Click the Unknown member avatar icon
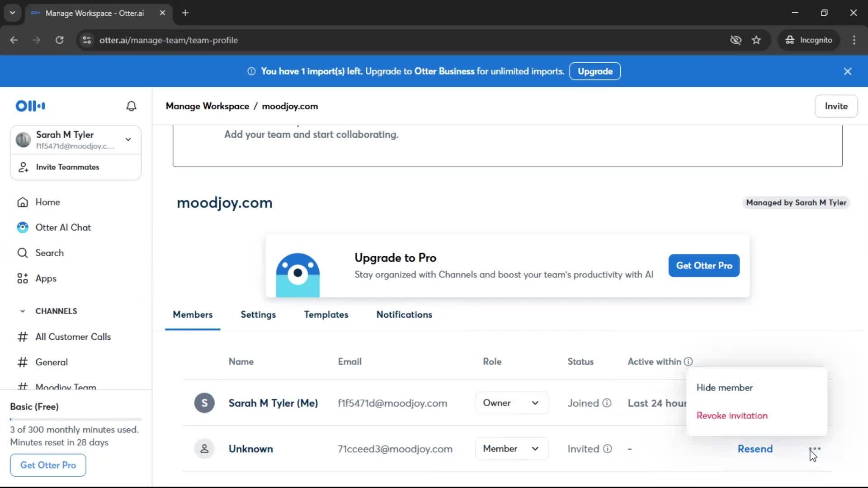This screenshot has width=868, height=488. [x=204, y=449]
